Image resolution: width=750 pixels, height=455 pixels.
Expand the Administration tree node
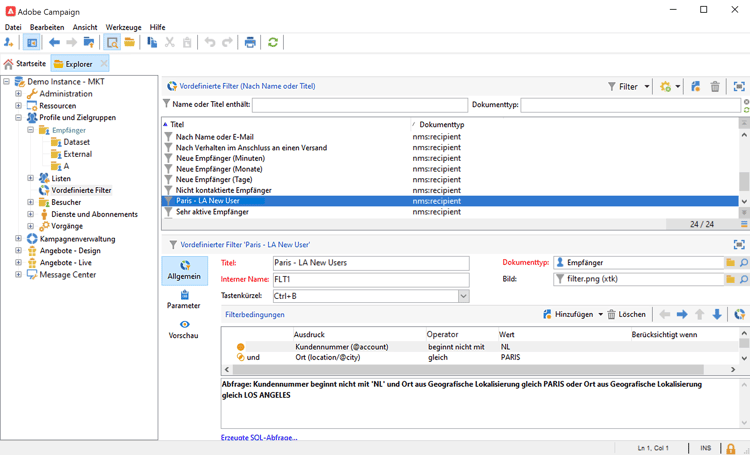[18, 94]
